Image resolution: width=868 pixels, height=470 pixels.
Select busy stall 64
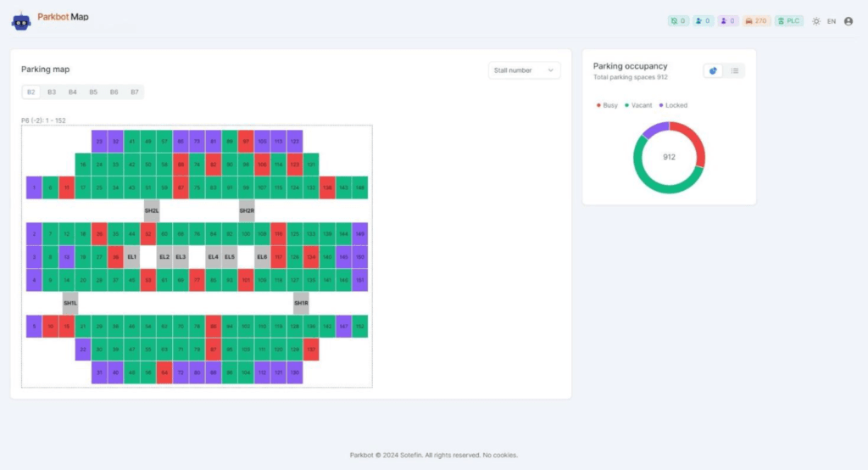[x=164, y=372]
